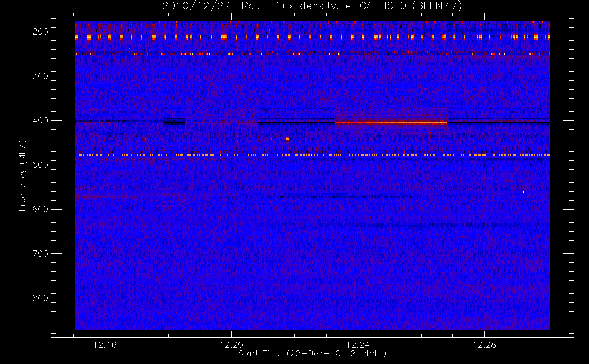Click the 800 frequency tick label
Viewport: 589px width, 364px height.
click(40, 298)
